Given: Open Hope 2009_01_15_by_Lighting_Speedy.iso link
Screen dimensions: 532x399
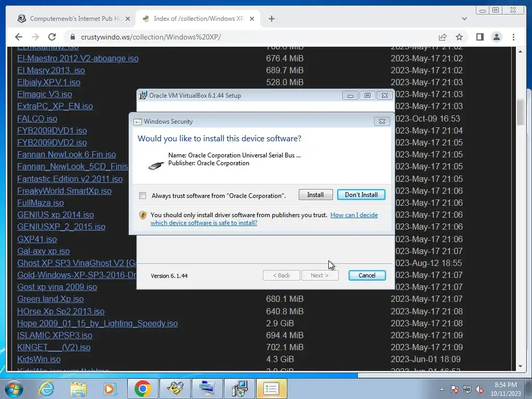Looking at the screenshot, I should click(97, 323).
